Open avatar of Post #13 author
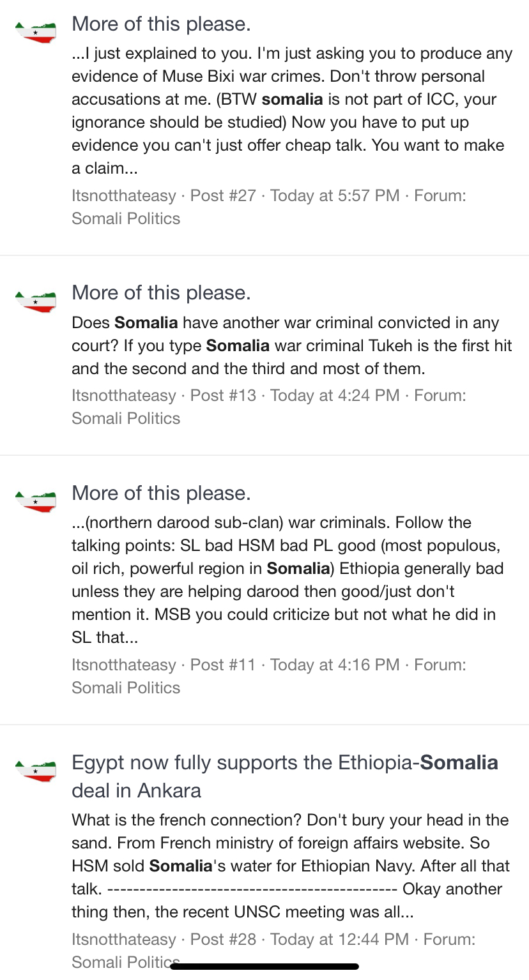 tap(36, 299)
